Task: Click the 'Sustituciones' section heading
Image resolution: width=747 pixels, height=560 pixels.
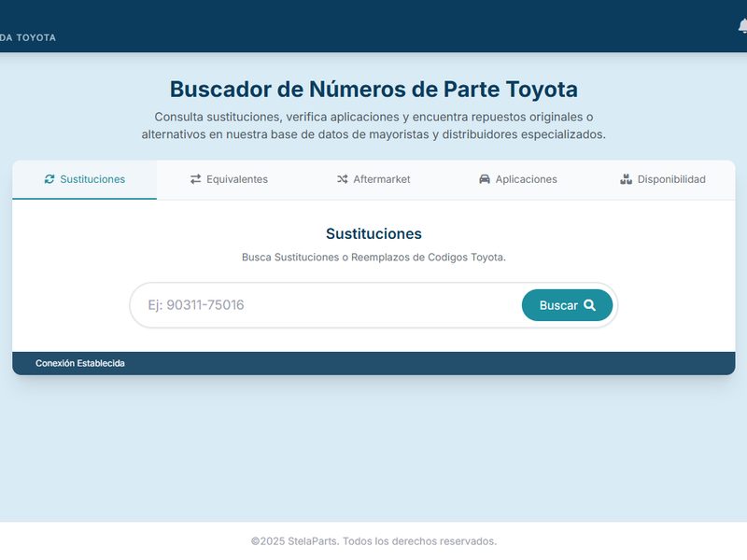Action: pos(374,234)
